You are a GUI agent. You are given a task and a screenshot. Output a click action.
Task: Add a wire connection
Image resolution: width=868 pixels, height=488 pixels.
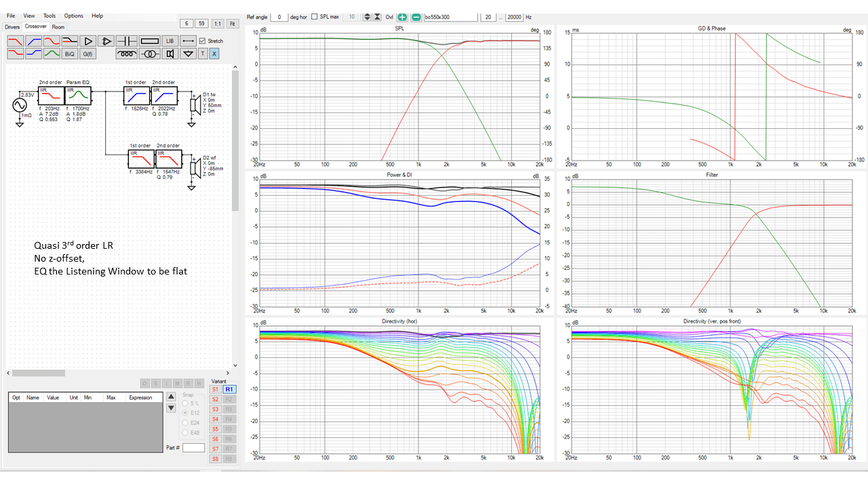189,41
